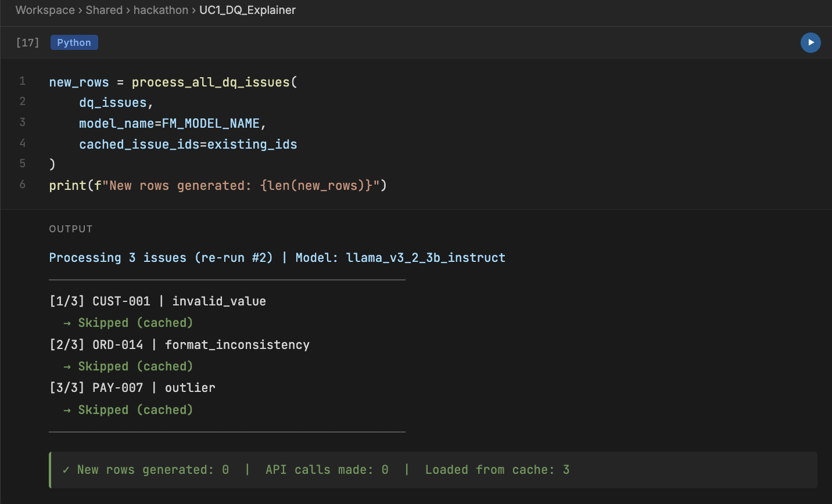Click the Skipped (cached) text under PAY-007

(135, 409)
